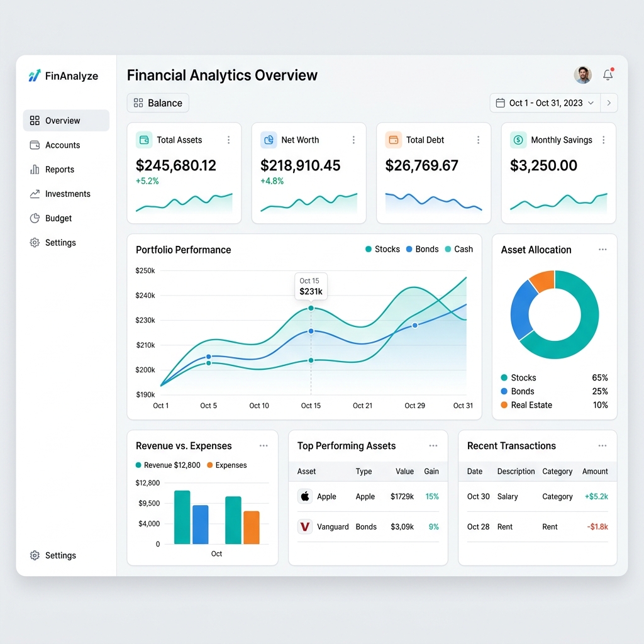
Task: Click the $3,250.00 monthly savings value
Action: 543,165
